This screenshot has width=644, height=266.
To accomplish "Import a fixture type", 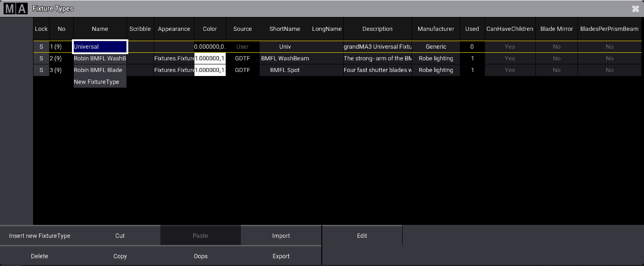I will pyautogui.click(x=281, y=236).
